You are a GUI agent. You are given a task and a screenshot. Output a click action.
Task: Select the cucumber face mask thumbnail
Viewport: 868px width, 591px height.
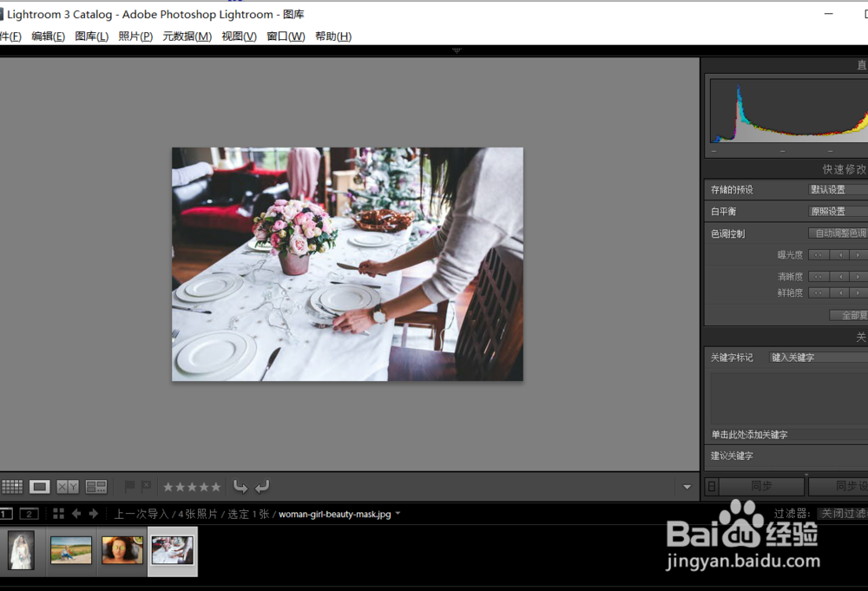[x=122, y=550]
